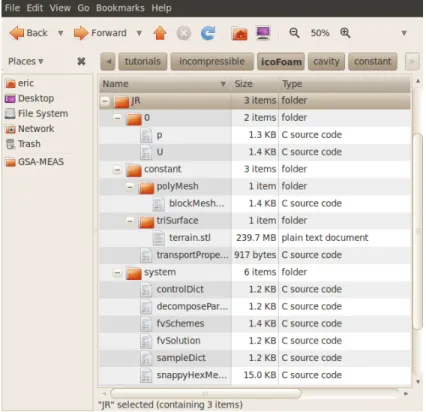Select the icoFoam path button

[x=281, y=62]
